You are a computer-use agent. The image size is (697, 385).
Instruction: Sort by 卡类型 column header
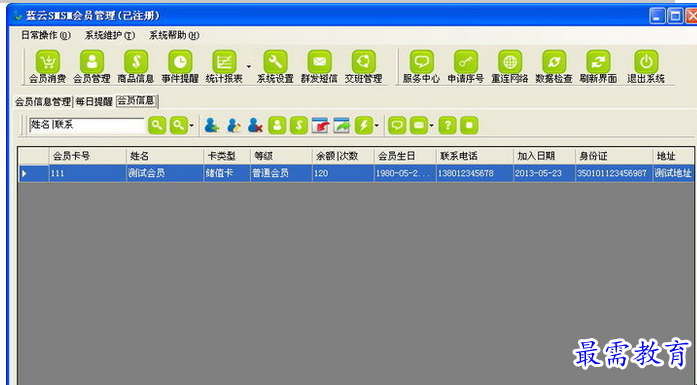tap(227, 156)
